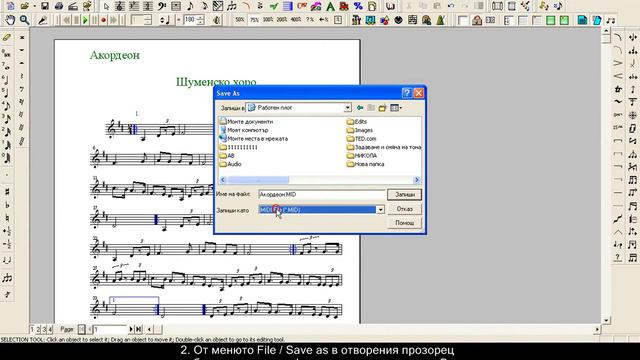Click the green Play button
Viewport: 640px width, 360px height.
[85, 20]
